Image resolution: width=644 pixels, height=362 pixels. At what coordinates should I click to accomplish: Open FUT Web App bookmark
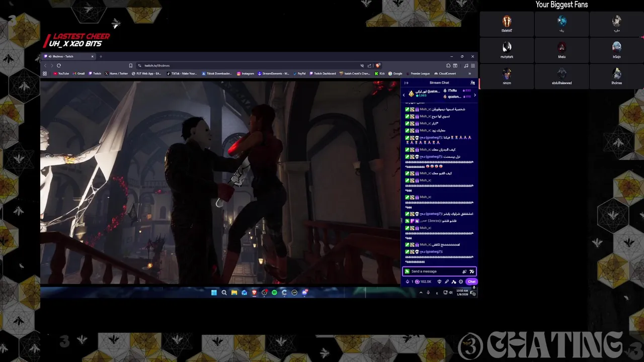point(147,73)
